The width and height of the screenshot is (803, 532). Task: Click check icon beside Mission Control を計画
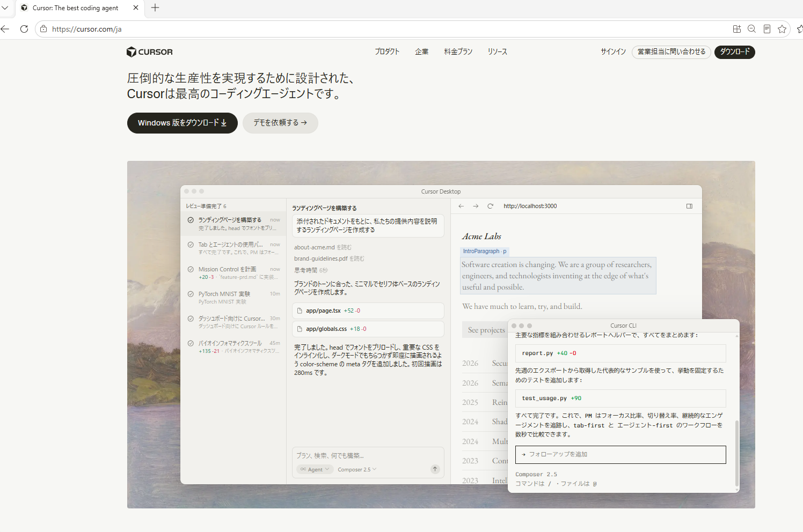[191, 269]
